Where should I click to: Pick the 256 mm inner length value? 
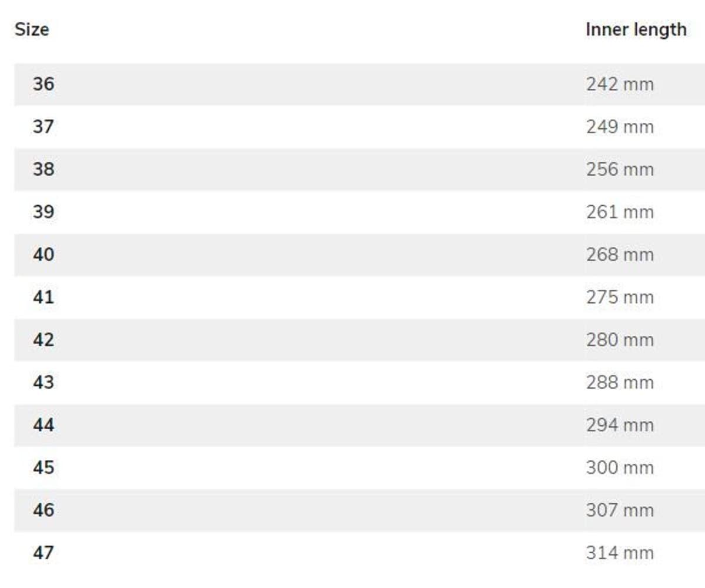point(620,169)
